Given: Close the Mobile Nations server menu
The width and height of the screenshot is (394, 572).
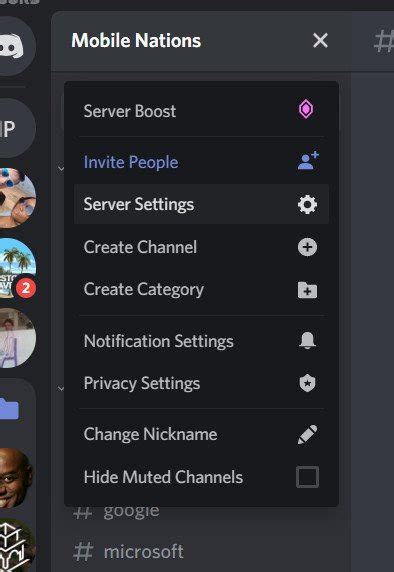Looking at the screenshot, I should pos(320,40).
